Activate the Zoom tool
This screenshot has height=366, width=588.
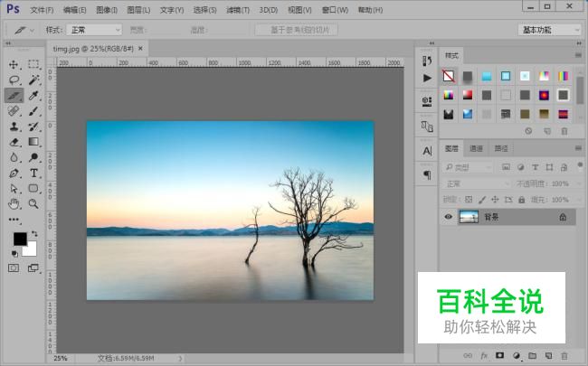pyautogui.click(x=33, y=203)
